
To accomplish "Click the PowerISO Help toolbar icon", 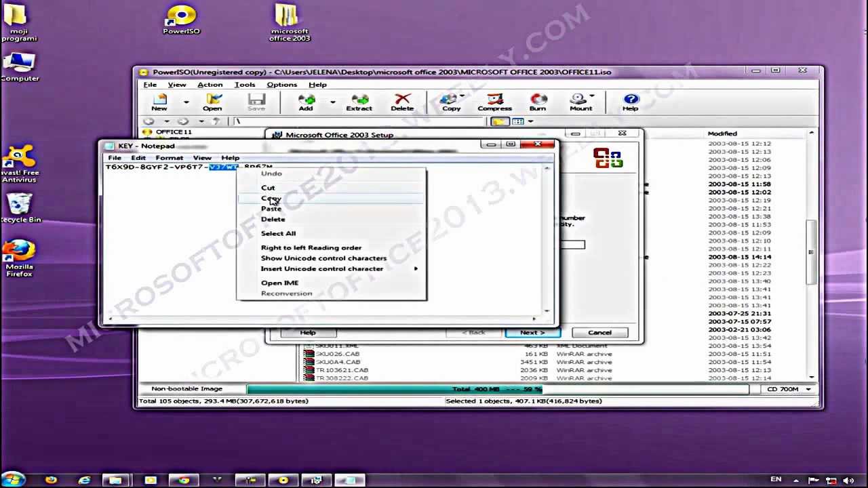I will (x=631, y=102).
